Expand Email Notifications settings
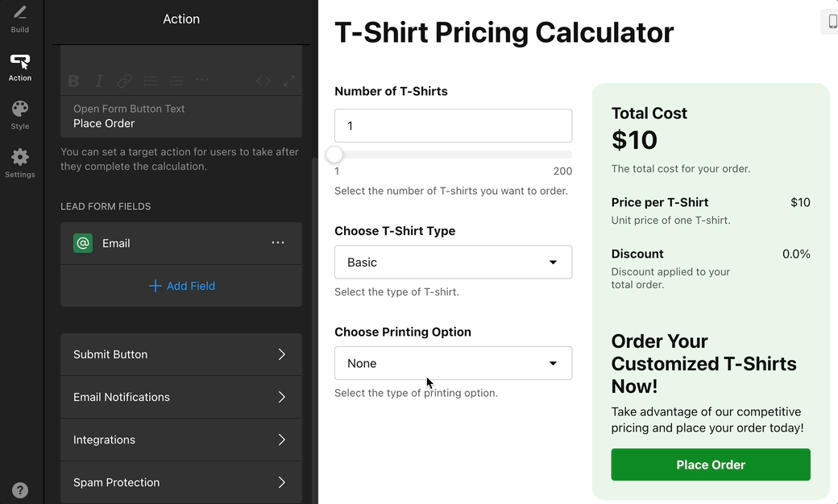The height and width of the screenshot is (504, 838). click(181, 397)
